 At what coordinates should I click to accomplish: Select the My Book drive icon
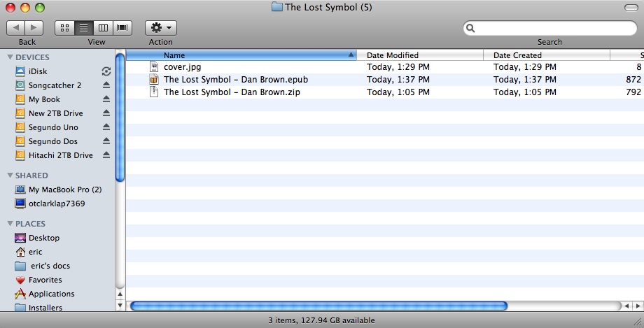pyautogui.click(x=20, y=99)
